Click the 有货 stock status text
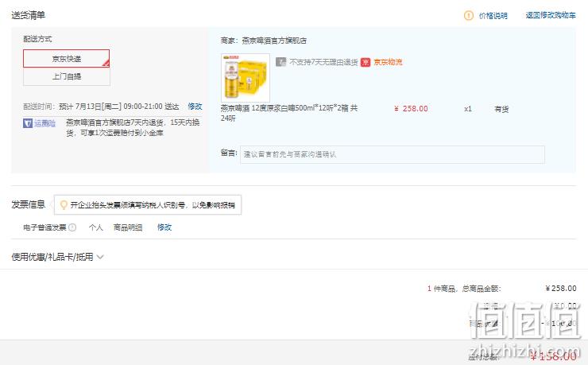The image size is (588, 365). [501, 109]
